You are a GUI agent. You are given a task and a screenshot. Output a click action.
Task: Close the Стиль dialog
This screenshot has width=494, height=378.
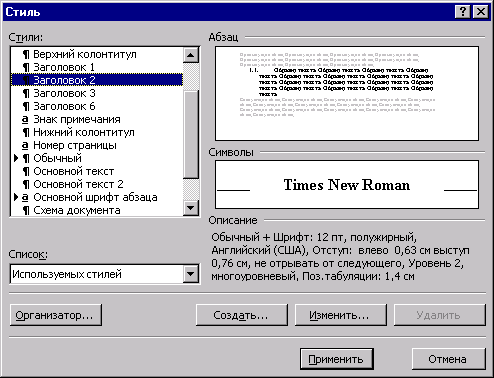[x=481, y=12]
